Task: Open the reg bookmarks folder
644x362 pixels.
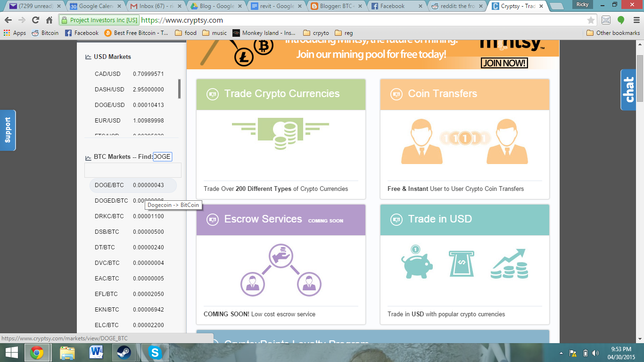Action: (x=344, y=33)
